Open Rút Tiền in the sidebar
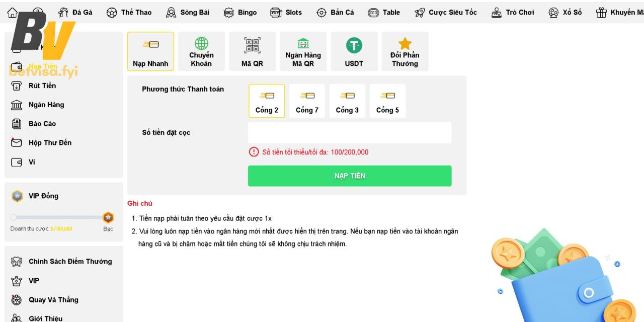 point(42,86)
